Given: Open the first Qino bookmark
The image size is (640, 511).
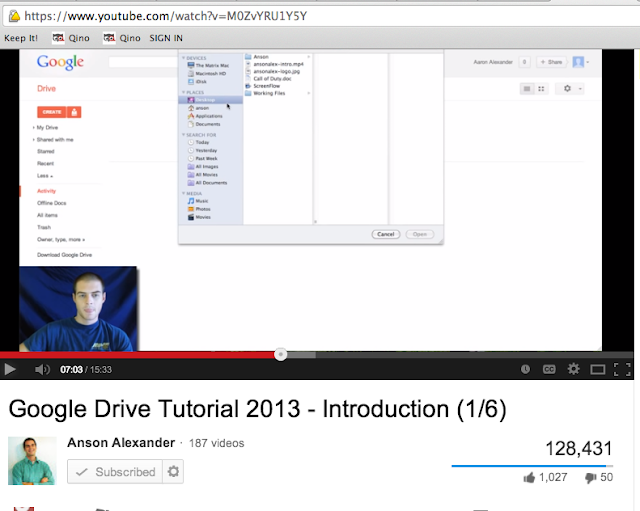Looking at the screenshot, I should [71, 38].
